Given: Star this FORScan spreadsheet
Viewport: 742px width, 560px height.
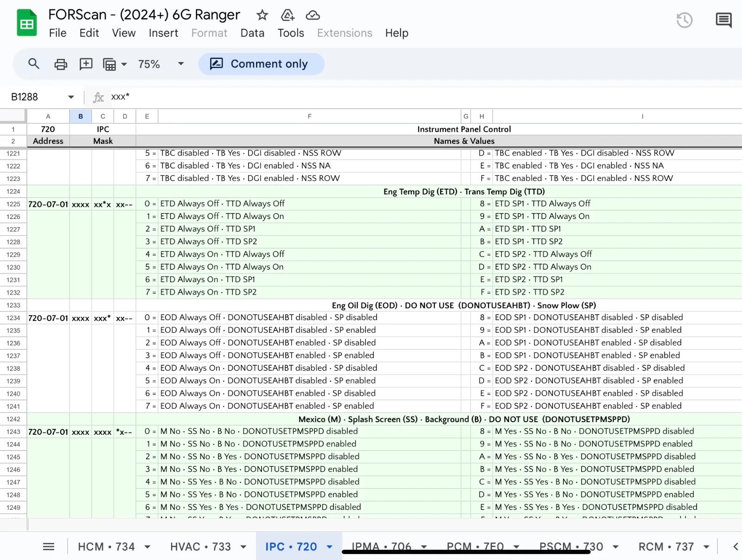Looking at the screenshot, I should (262, 15).
